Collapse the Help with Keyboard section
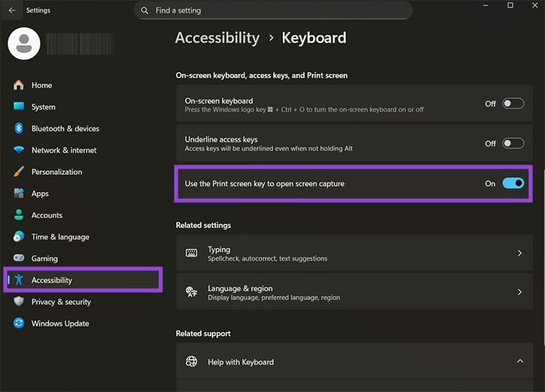This screenshot has height=392, width=545. [x=520, y=361]
